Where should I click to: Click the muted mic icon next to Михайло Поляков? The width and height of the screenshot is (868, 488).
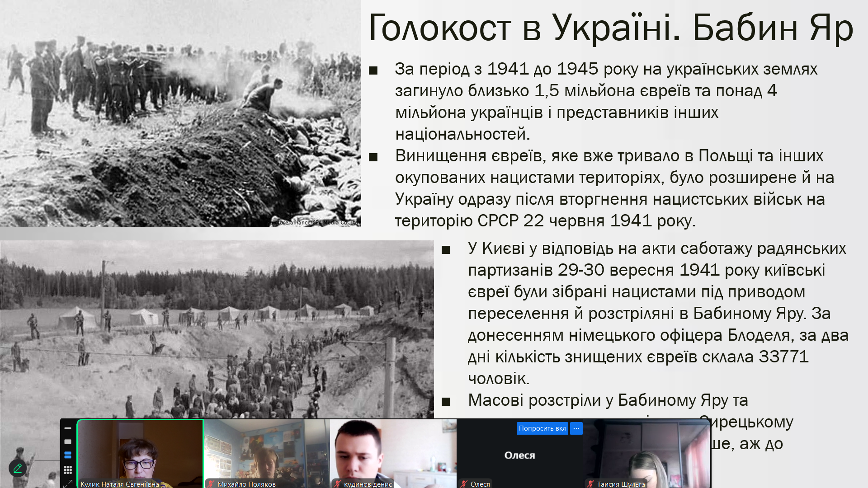(211, 484)
